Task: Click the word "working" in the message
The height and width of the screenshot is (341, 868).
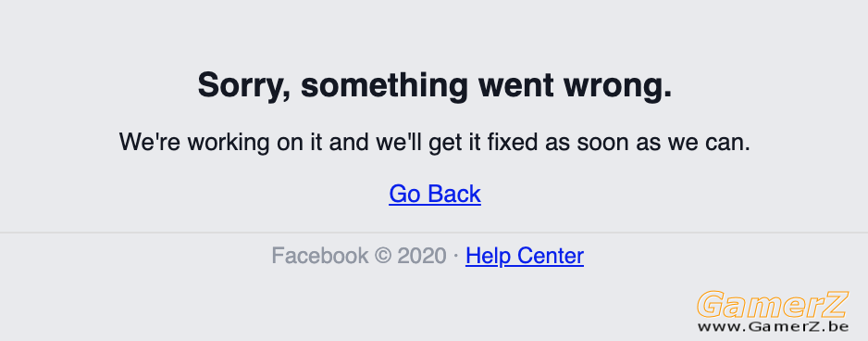Action: pyautogui.click(x=229, y=144)
